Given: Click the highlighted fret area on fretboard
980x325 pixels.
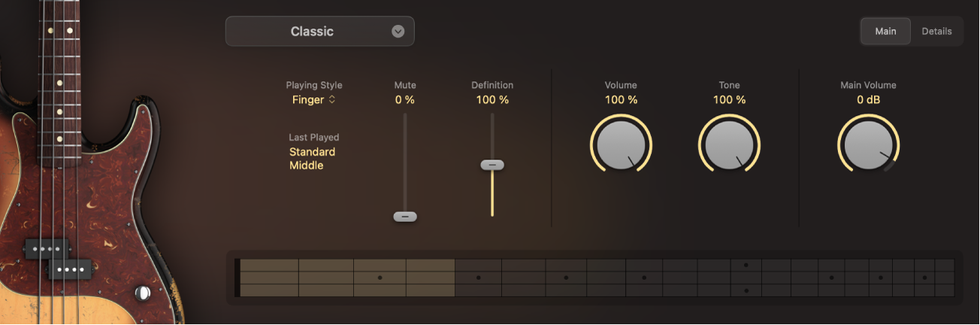Looking at the screenshot, I should (x=347, y=278).
